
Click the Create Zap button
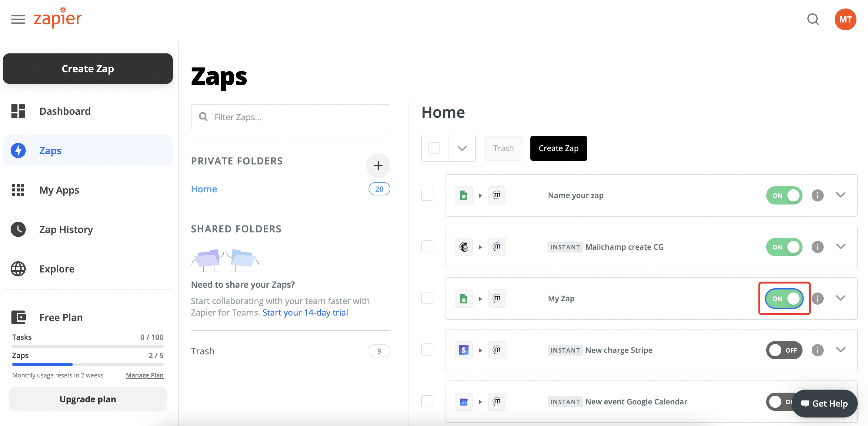click(88, 69)
